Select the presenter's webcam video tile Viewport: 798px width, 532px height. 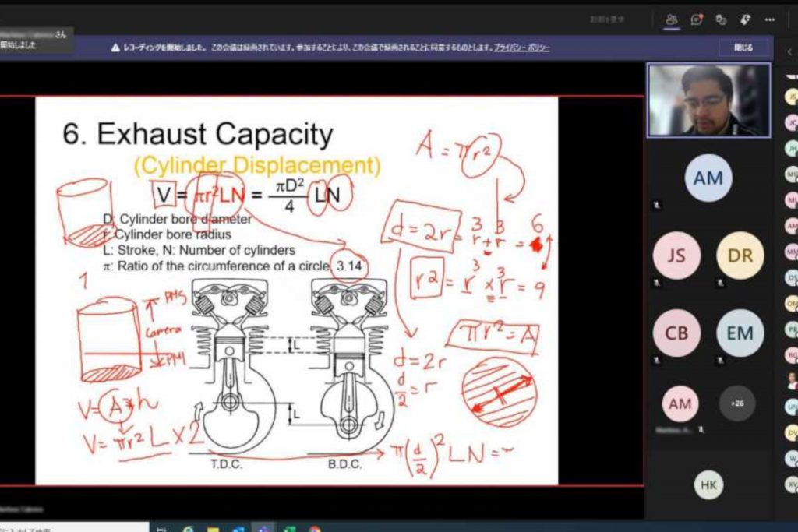pos(708,100)
